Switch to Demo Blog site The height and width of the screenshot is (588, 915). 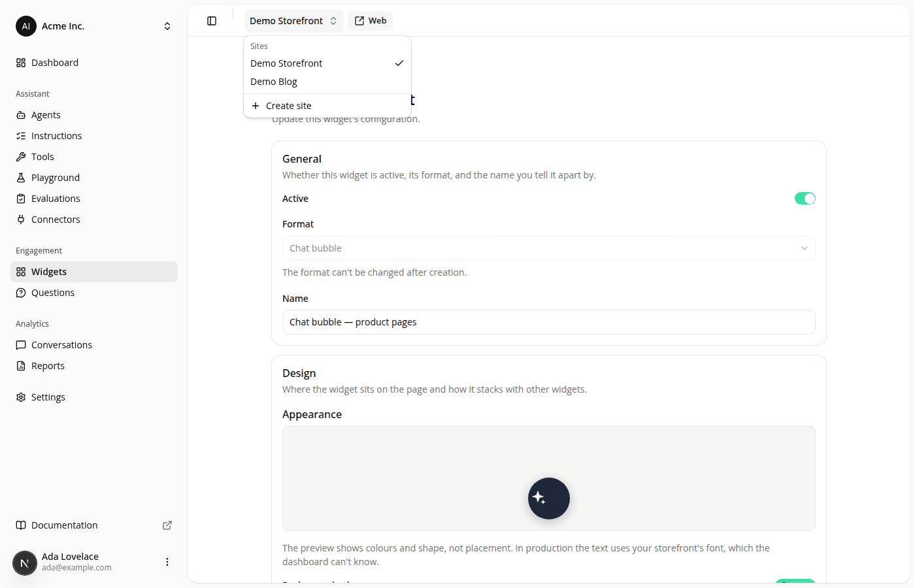[327, 82]
